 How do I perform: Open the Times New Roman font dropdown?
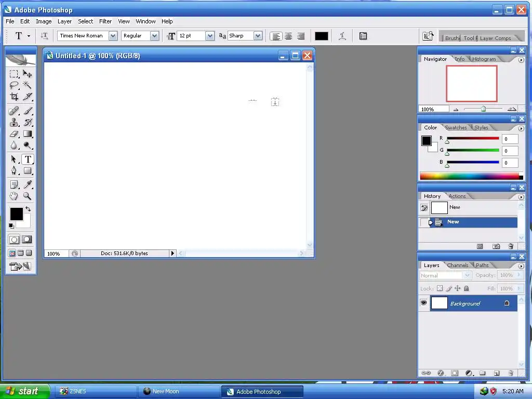click(113, 36)
